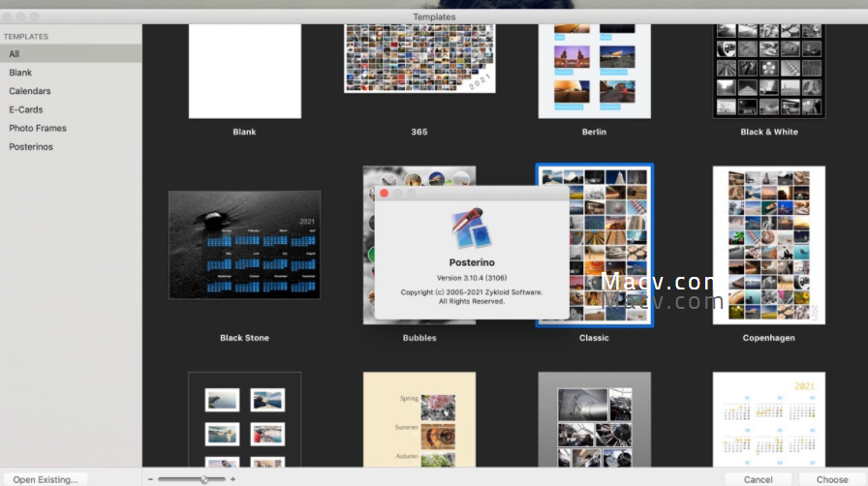The width and height of the screenshot is (868, 486).
Task: Select the All templates category
Action: point(71,53)
